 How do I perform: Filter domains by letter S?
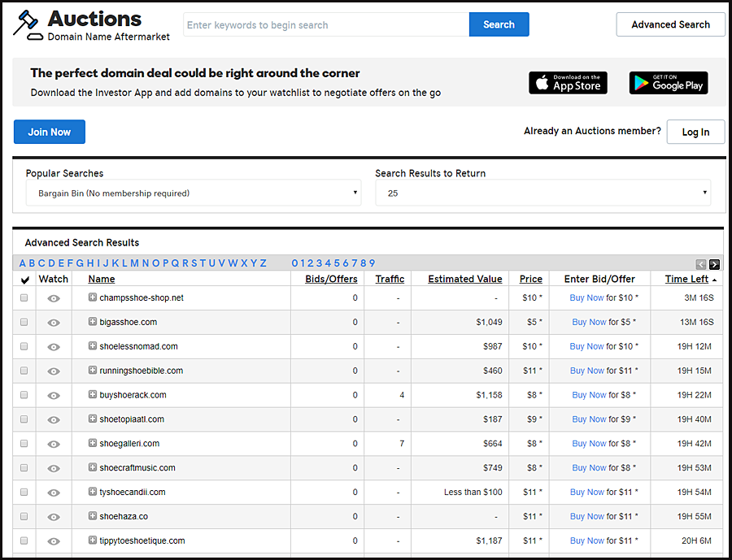click(194, 263)
